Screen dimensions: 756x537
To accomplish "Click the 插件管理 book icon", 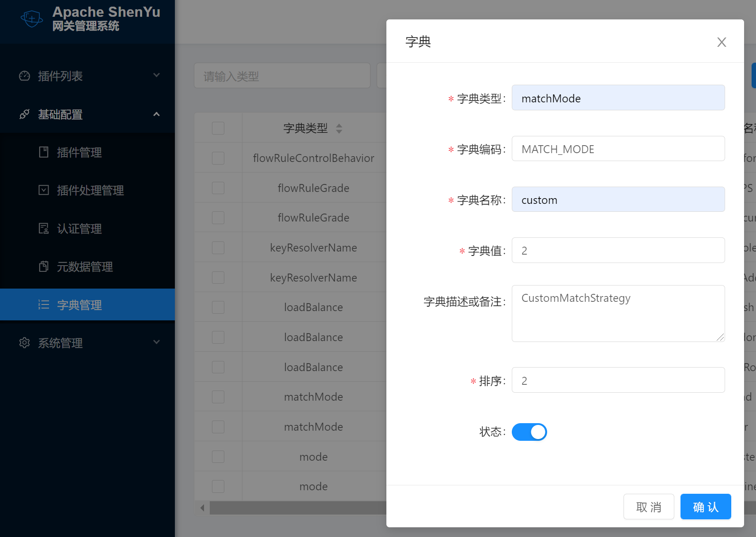I will coord(44,152).
